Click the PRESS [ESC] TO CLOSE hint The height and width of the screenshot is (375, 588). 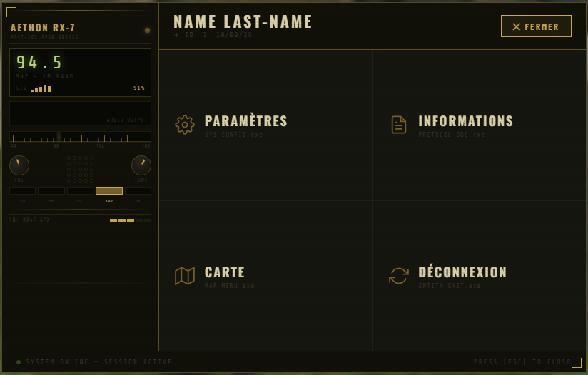click(522, 362)
